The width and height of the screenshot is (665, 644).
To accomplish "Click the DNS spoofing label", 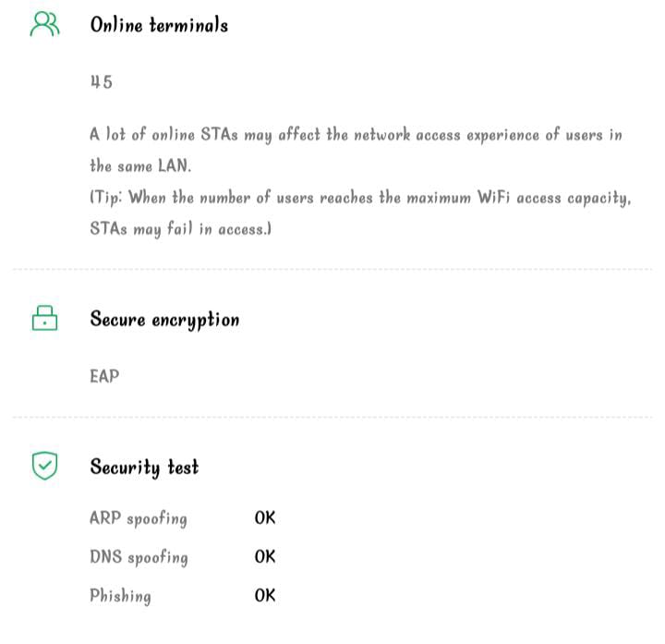I will click(x=139, y=557).
